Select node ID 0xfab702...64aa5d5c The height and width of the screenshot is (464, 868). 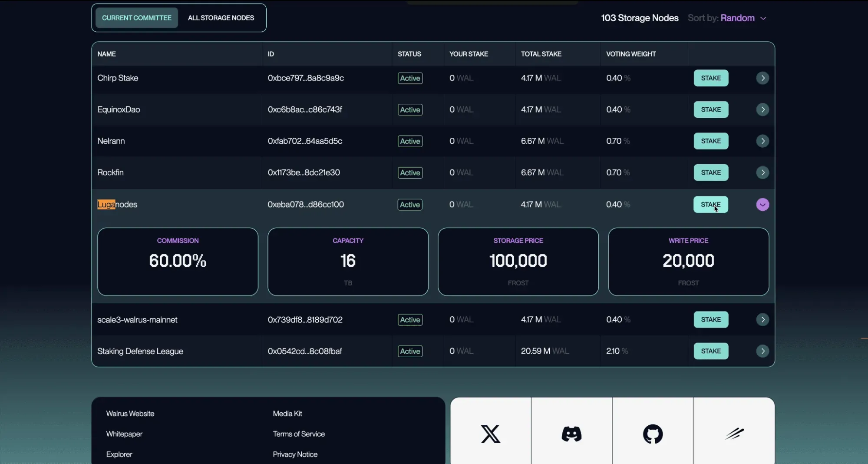(x=305, y=141)
